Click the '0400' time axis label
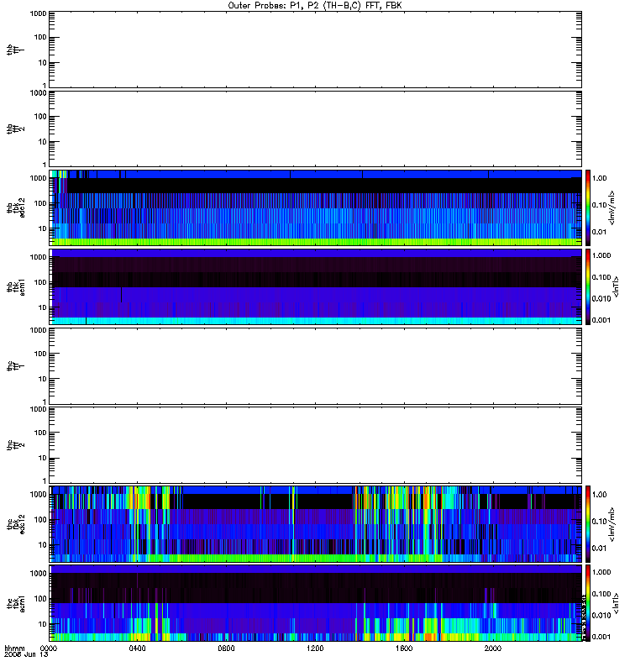Screen dimensions: 630x672 click(138, 648)
